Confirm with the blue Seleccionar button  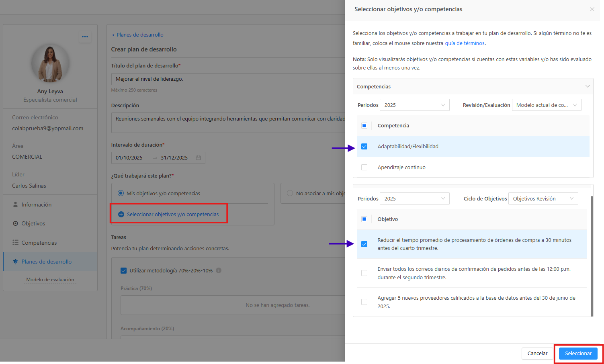coord(578,354)
